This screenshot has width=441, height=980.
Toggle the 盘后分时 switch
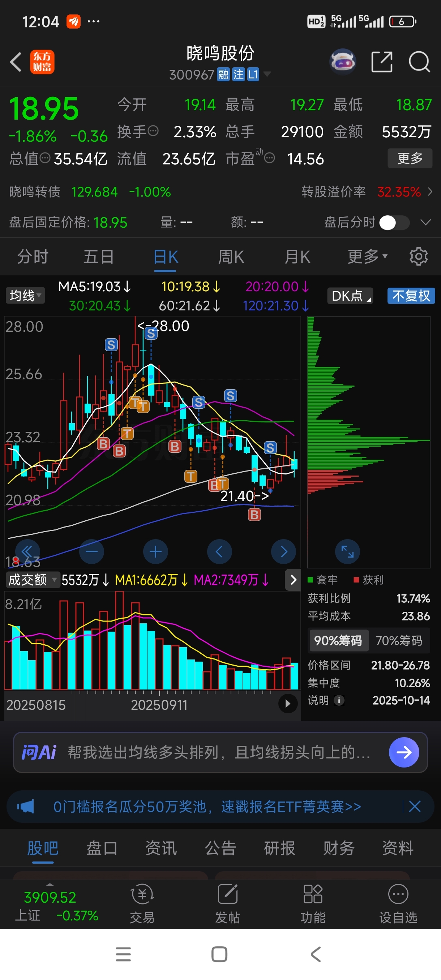(394, 223)
